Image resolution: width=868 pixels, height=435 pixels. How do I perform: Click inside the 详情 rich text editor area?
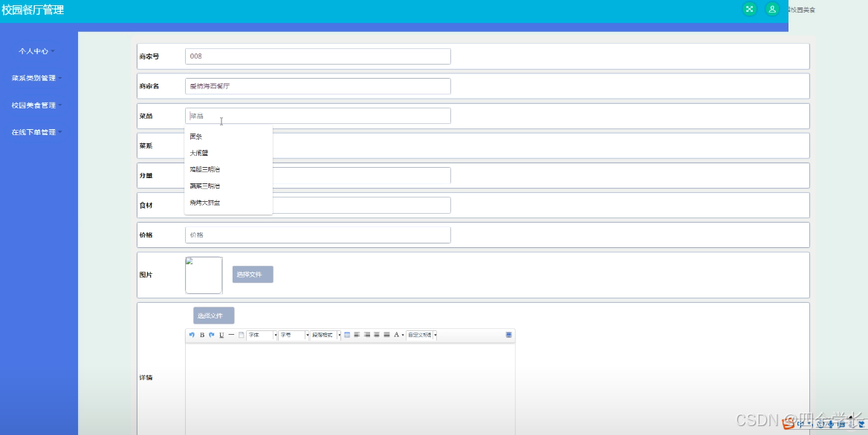tap(351, 388)
